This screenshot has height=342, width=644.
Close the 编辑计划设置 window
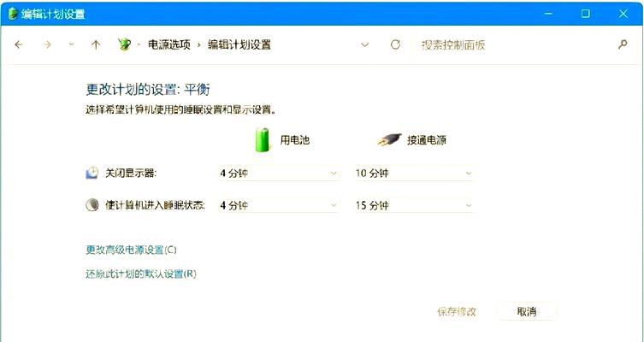pos(623,14)
